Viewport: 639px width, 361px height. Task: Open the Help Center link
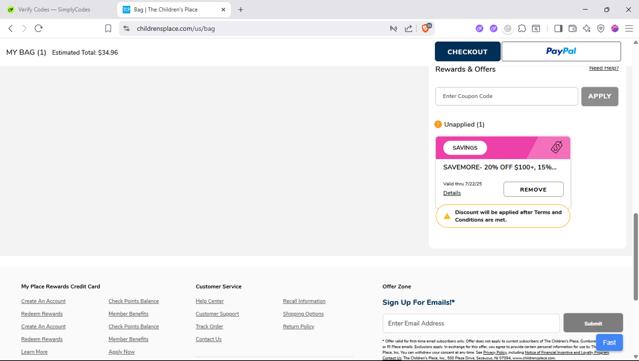(x=209, y=301)
